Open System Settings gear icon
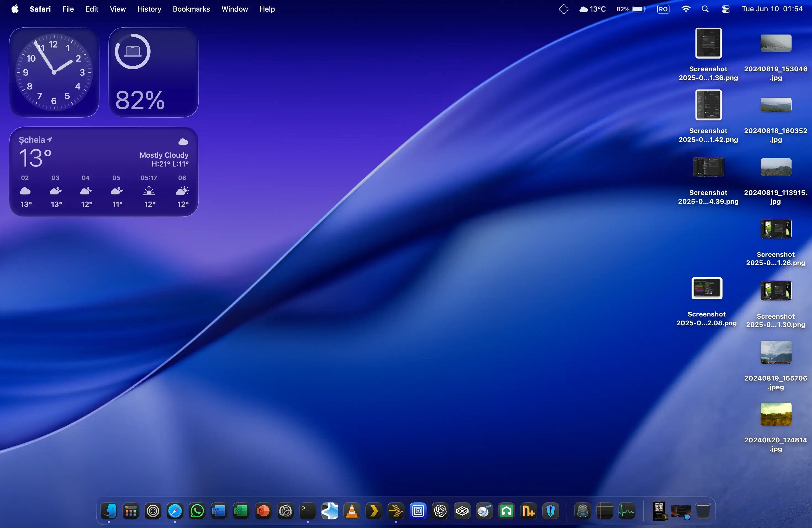This screenshot has height=528, width=812. point(286,511)
